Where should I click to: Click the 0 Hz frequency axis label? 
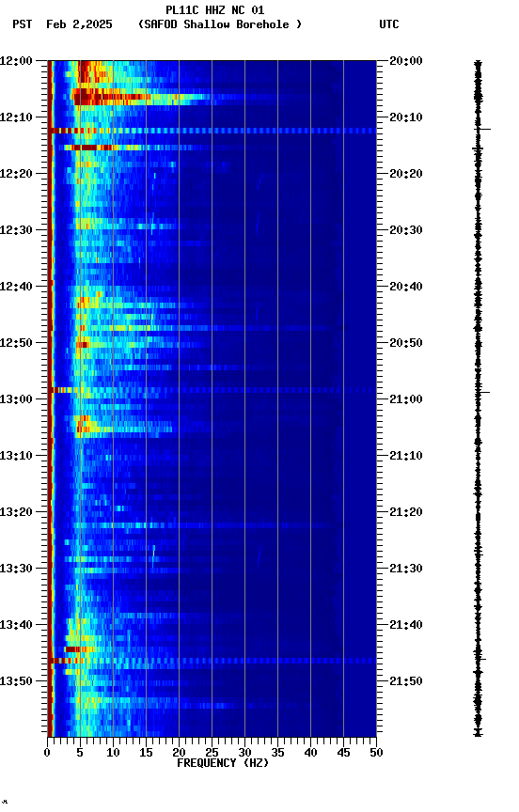[x=47, y=753]
